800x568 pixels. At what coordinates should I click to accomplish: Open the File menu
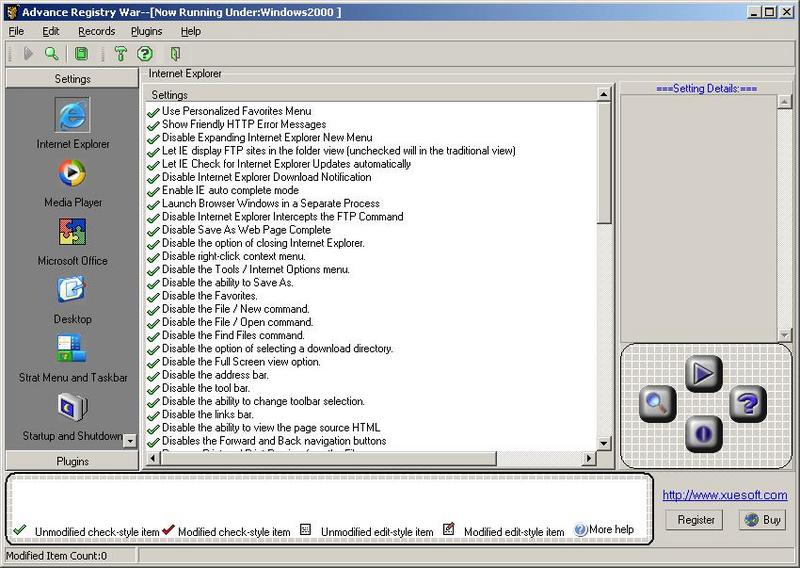point(16,31)
